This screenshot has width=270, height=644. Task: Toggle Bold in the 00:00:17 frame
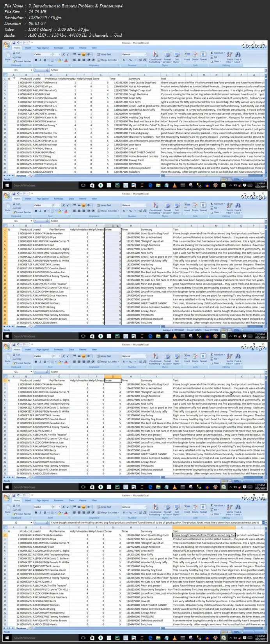tap(36, 60)
